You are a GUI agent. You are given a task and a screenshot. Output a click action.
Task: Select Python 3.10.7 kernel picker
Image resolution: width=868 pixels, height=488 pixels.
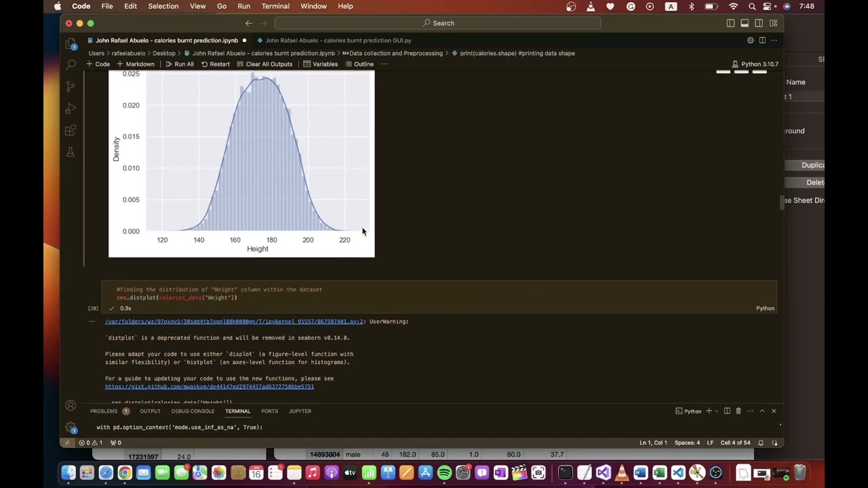[755, 64]
